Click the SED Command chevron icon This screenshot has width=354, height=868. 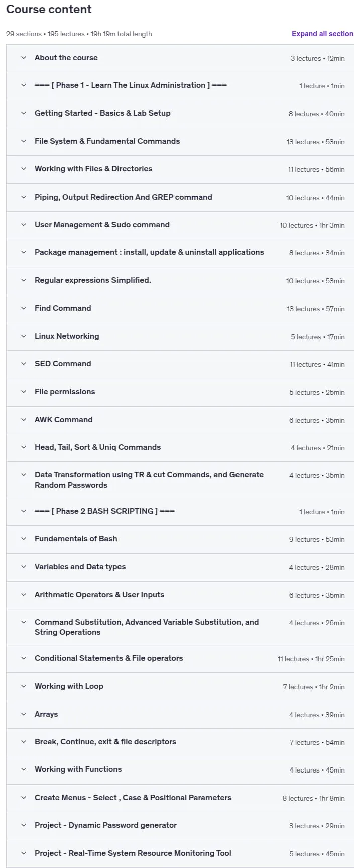click(x=23, y=364)
